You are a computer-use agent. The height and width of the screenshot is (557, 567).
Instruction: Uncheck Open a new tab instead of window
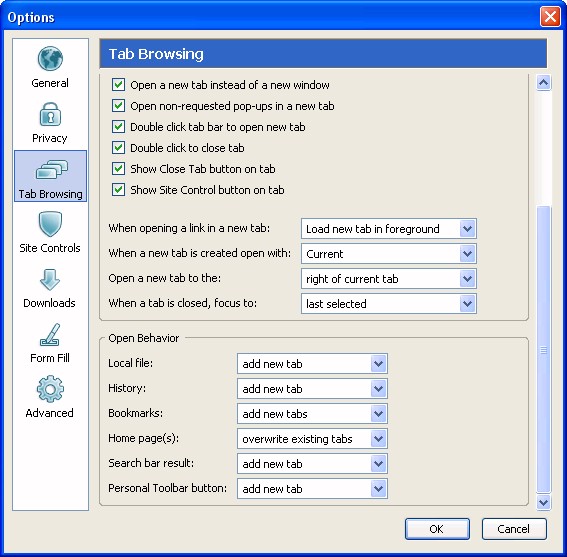(x=118, y=85)
